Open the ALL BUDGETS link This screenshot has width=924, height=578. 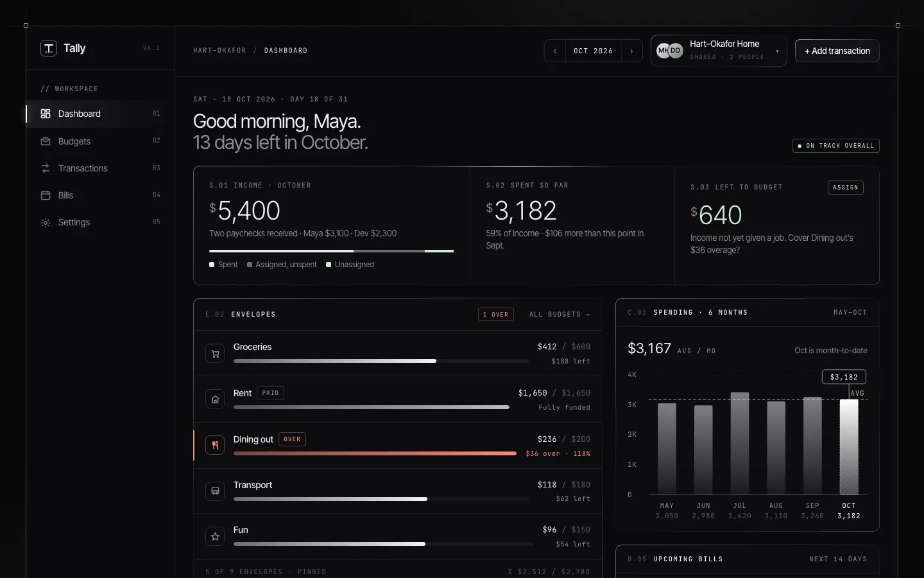tap(560, 315)
